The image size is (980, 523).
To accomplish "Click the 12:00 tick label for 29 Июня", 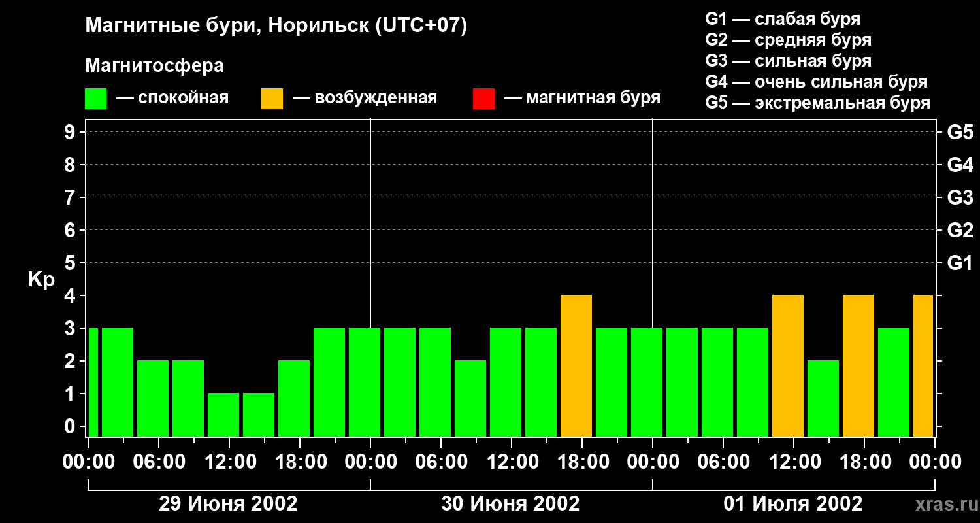I will (229, 462).
